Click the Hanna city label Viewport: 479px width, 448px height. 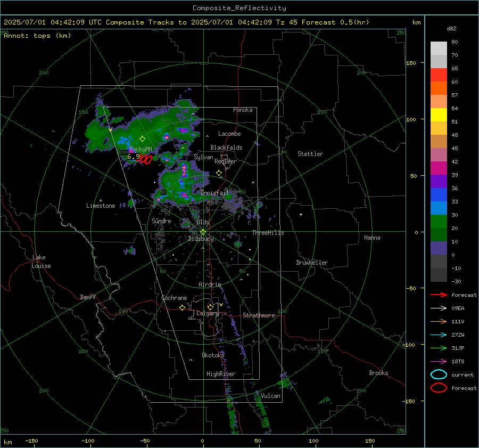(372, 238)
